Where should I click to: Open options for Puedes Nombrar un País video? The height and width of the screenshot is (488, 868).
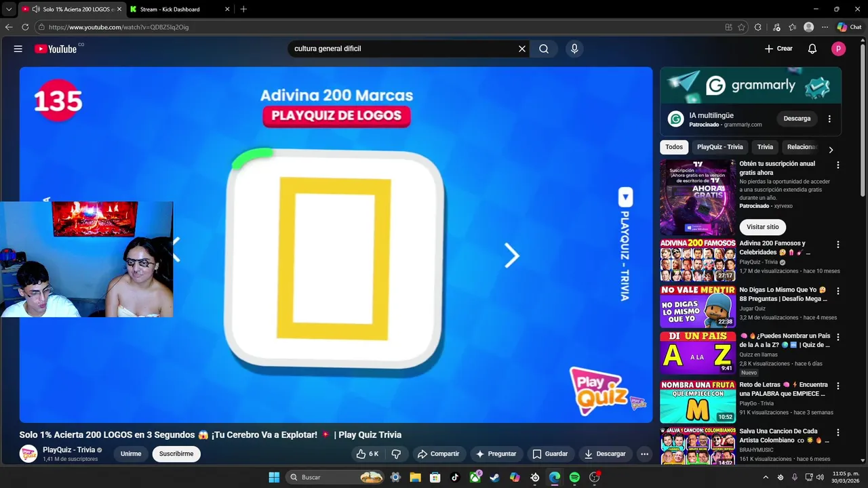click(x=838, y=337)
